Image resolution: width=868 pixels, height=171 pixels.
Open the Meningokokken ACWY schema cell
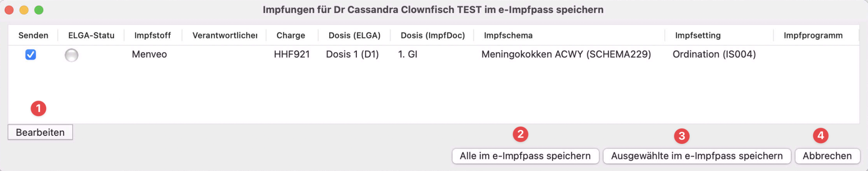click(566, 55)
